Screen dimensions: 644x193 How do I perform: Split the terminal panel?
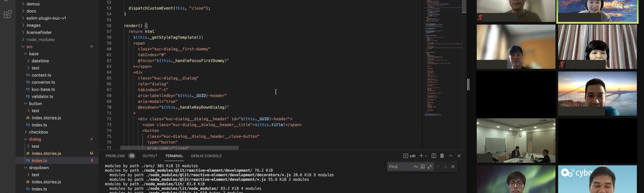pyautogui.click(x=434, y=156)
